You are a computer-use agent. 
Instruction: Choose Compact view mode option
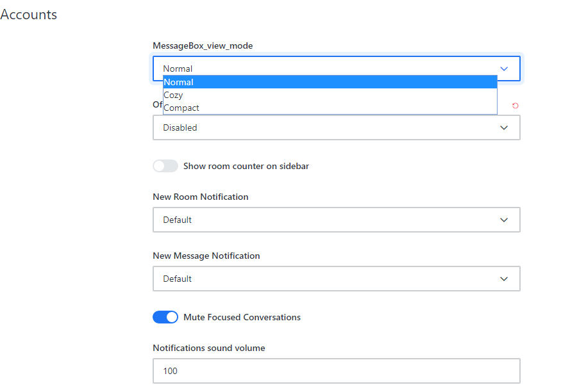click(x=330, y=108)
